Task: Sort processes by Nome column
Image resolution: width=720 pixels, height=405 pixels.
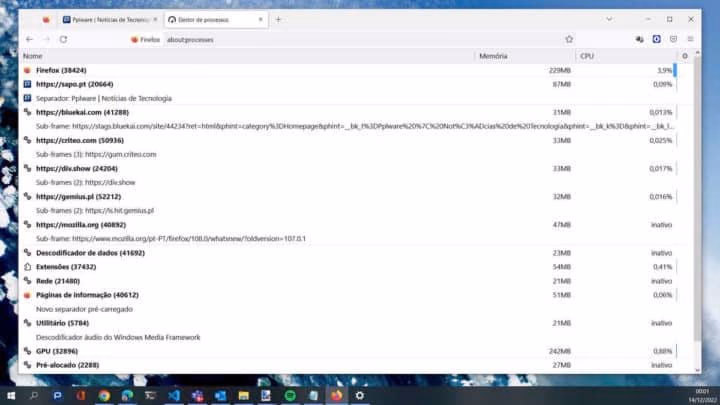Action: click(x=248, y=56)
